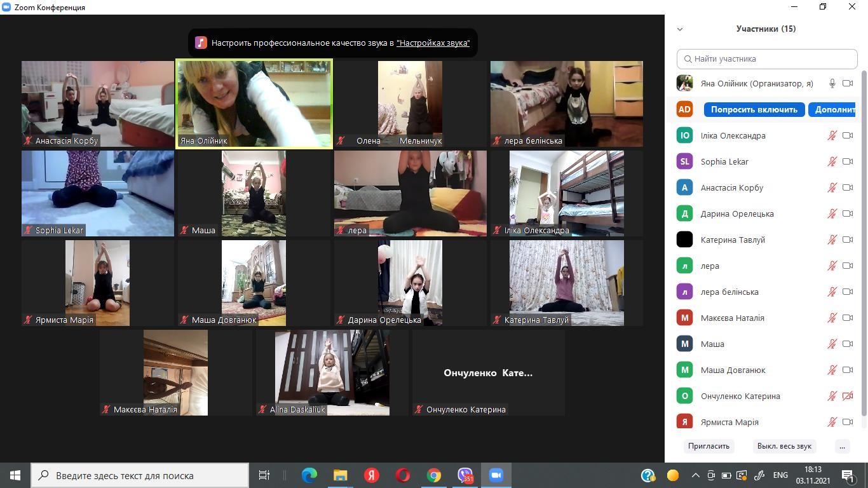Select Яна Олійник video tile

point(254,104)
